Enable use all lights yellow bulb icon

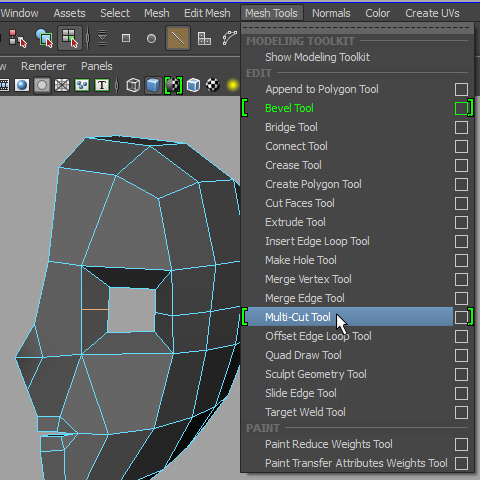tap(232, 85)
